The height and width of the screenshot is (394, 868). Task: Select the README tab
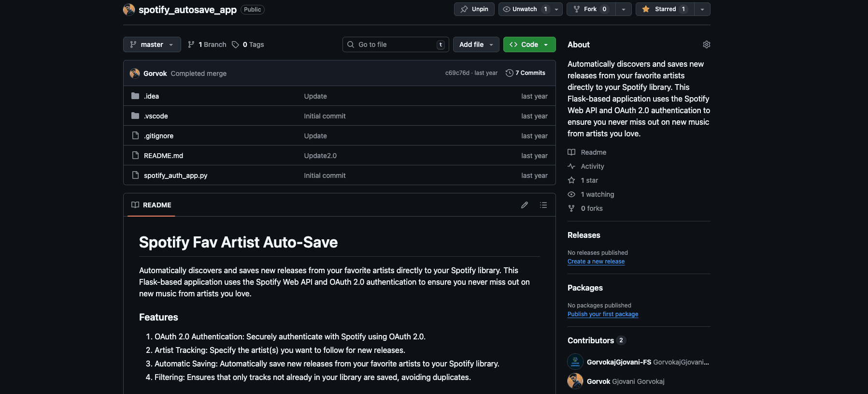tap(151, 205)
